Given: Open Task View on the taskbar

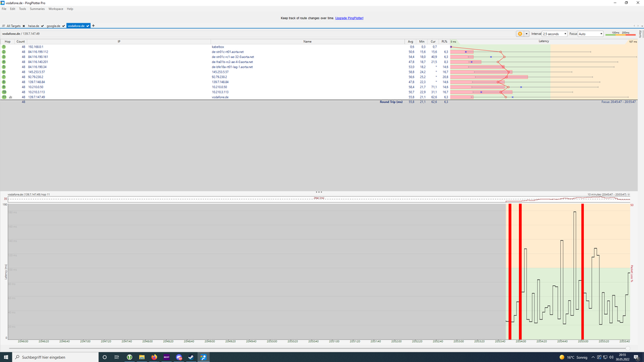Looking at the screenshot, I should 117,357.
